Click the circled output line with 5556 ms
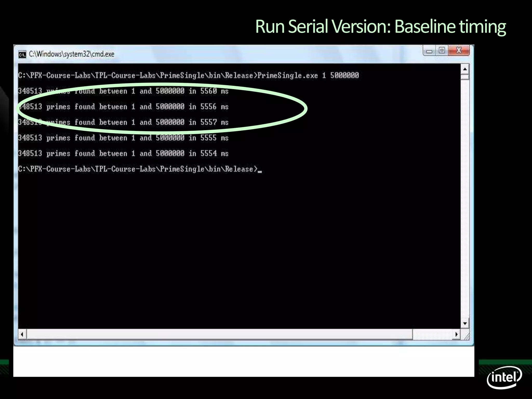This screenshot has height=399, width=532. [123, 107]
